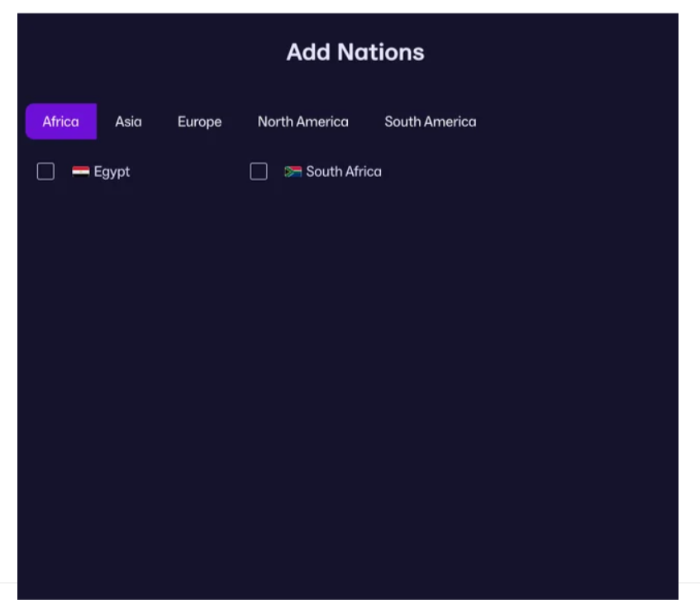Click the word North in North America tab
Screen dimensions: 700x604
tap(275, 121)
